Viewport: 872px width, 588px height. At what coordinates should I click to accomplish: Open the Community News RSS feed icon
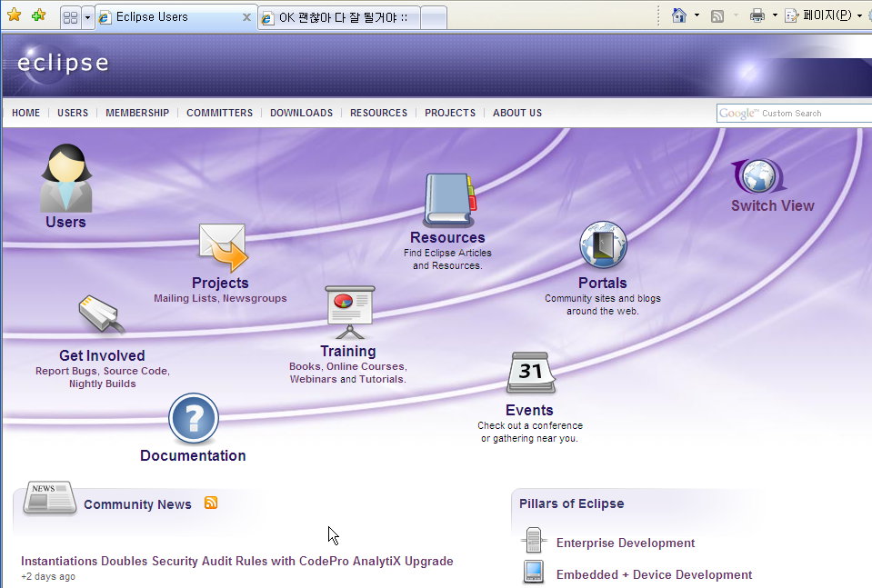211,503
